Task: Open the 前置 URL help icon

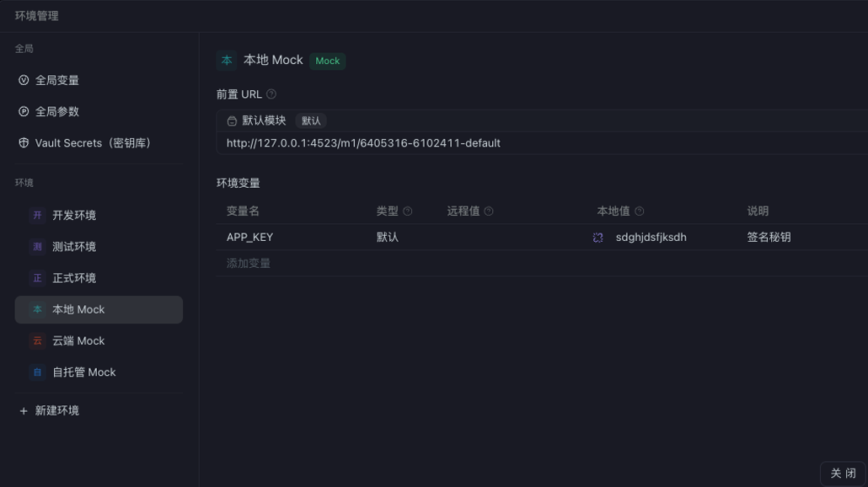Action: coord(271,94)
